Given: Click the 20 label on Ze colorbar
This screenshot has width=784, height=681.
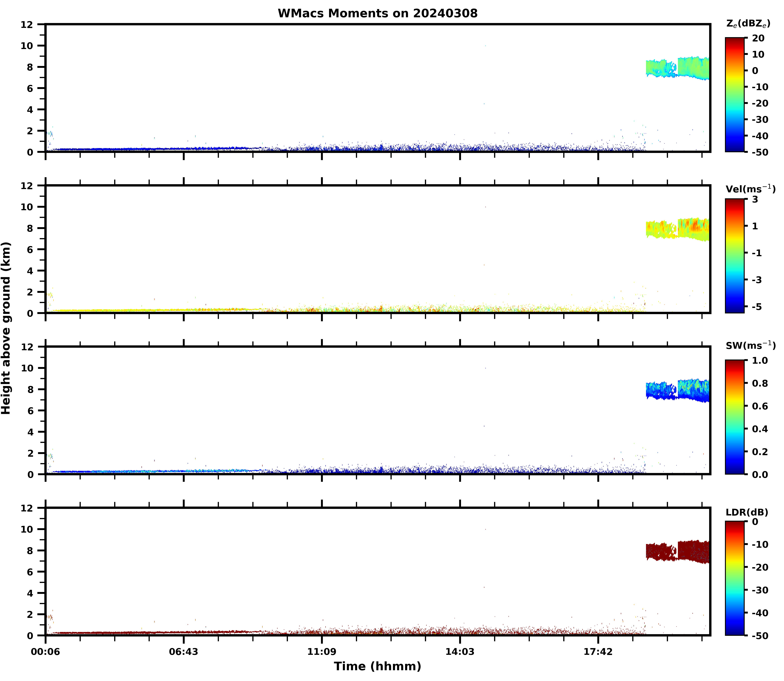Looking at the screenshot, I should (758, 38).
